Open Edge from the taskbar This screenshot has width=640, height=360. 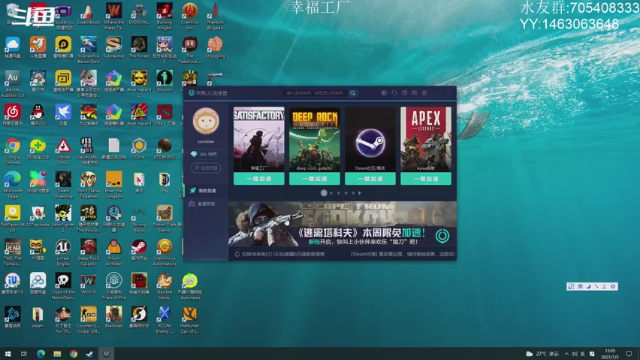click(x=41, y=353)
